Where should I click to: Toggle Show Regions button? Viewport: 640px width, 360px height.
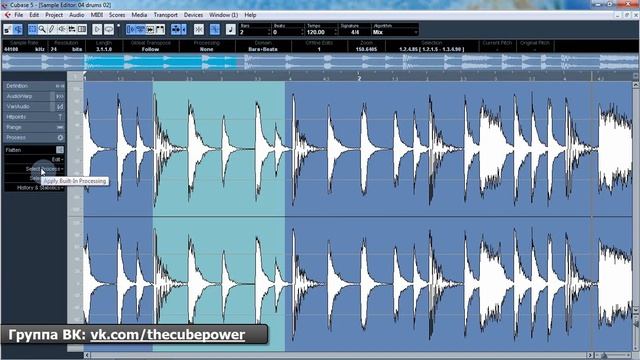[x=140, y=29]
